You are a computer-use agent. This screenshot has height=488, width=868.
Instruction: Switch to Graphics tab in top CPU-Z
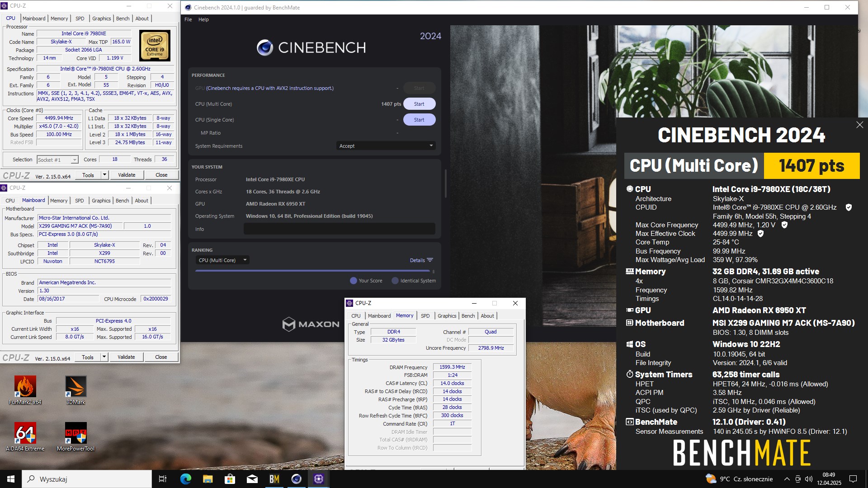tap(101, 19)
